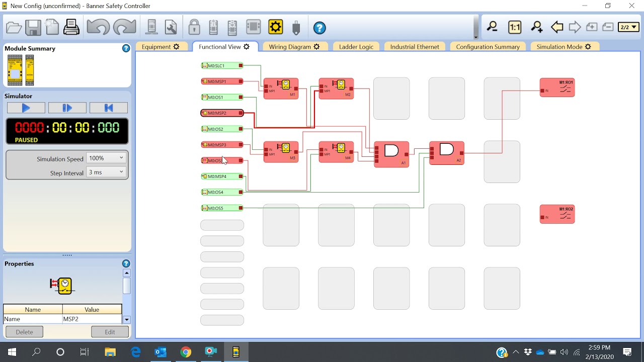Select the Functional View tab
Image resolution: width=644 pixels, height=362 pixels.
224,47
